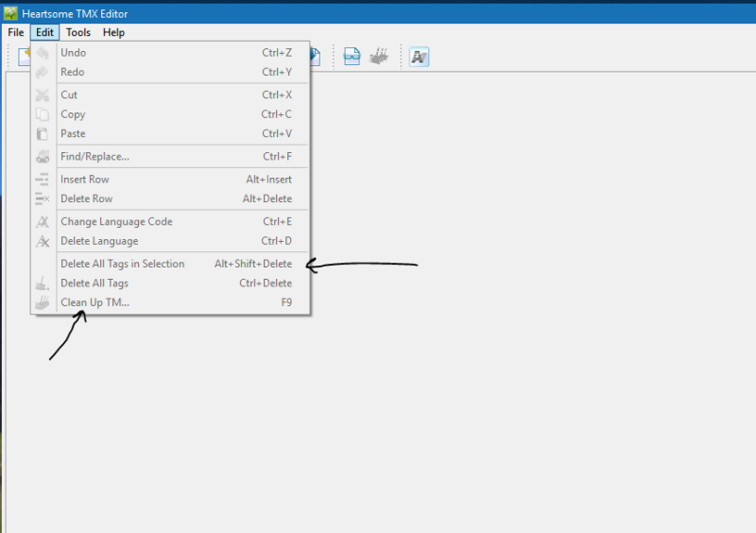Select Delete Language entry

click(x=170, y=241)
